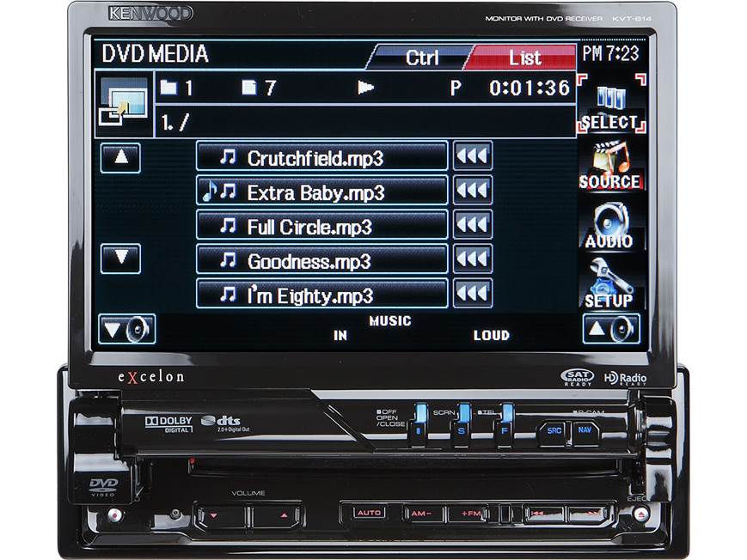
Task: Tap the IN indicator on screen
Action: [340, 336]
